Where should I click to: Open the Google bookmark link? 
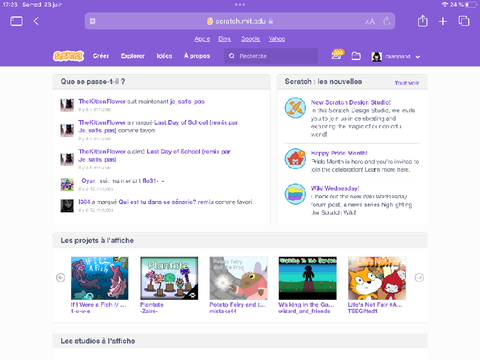tap(250, 39)
